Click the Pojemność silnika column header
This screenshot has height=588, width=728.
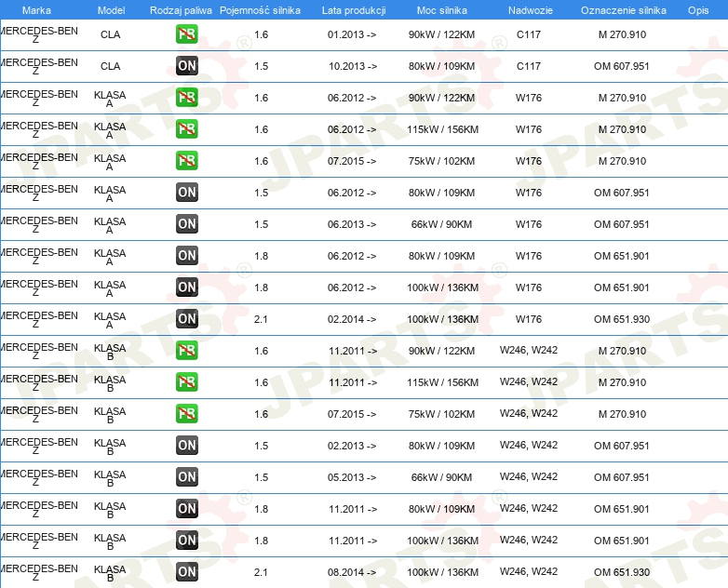pos(261,9)
